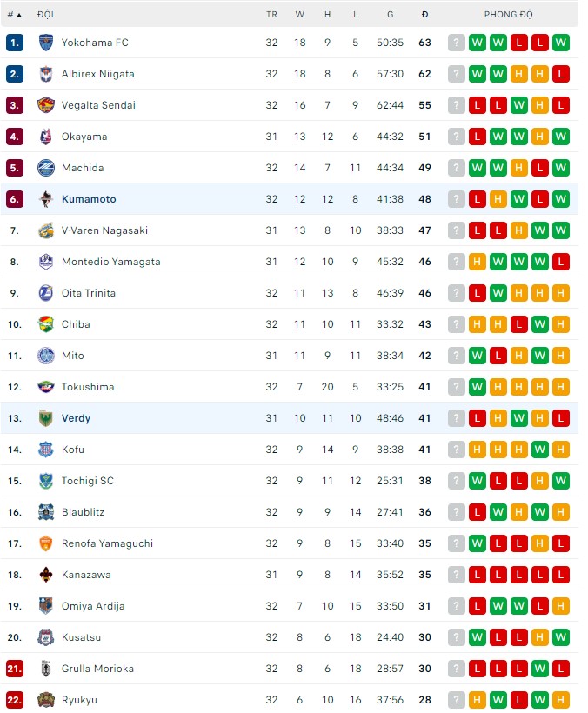Click the Machida team badge
The image size is (588, 713).
[45, 168]
